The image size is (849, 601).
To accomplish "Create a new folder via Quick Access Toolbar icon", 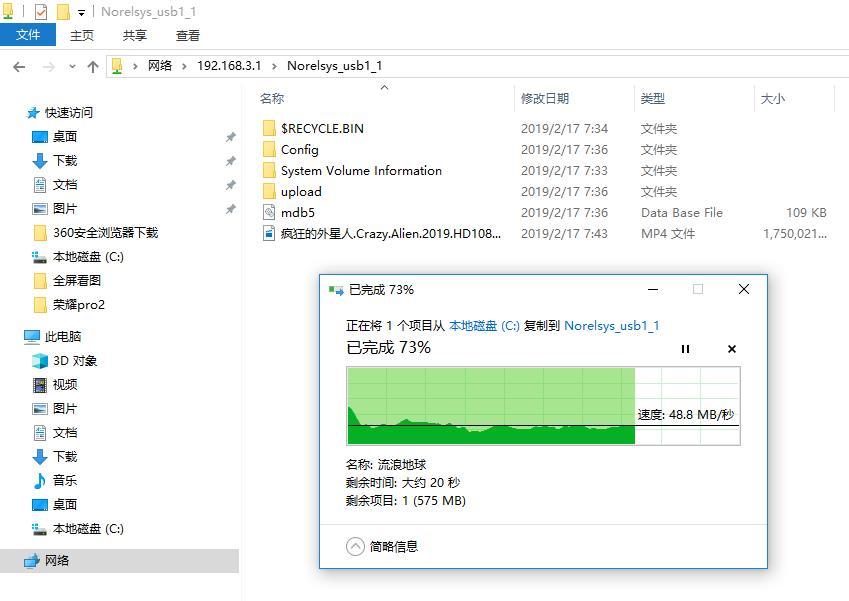I will point(62,11).
